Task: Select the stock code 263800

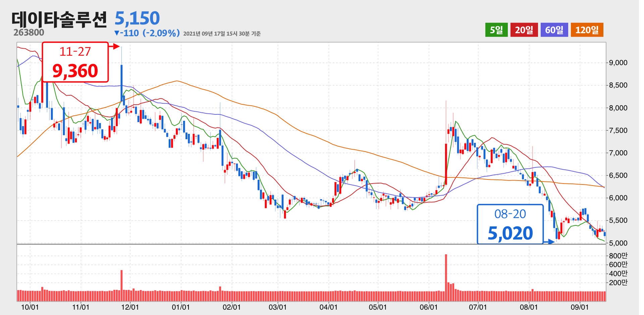Action: pyautogui.click(x=29, y=33)
